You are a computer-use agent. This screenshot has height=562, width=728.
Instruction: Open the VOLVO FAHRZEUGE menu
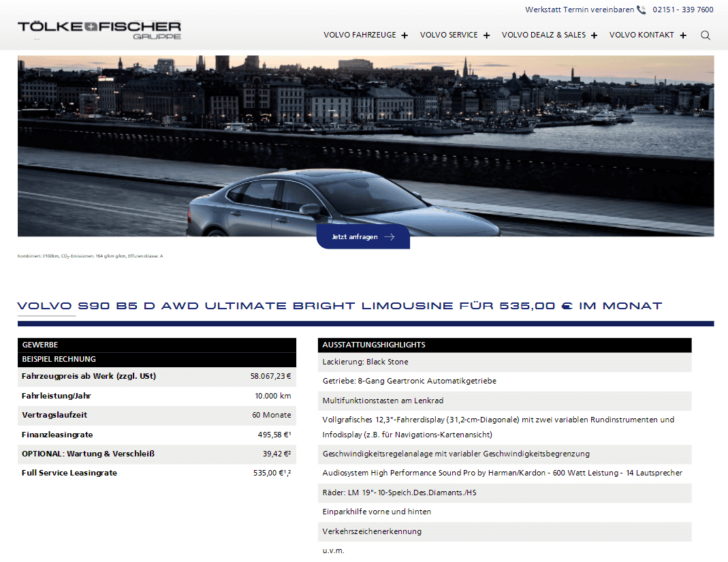pos(360,35)
